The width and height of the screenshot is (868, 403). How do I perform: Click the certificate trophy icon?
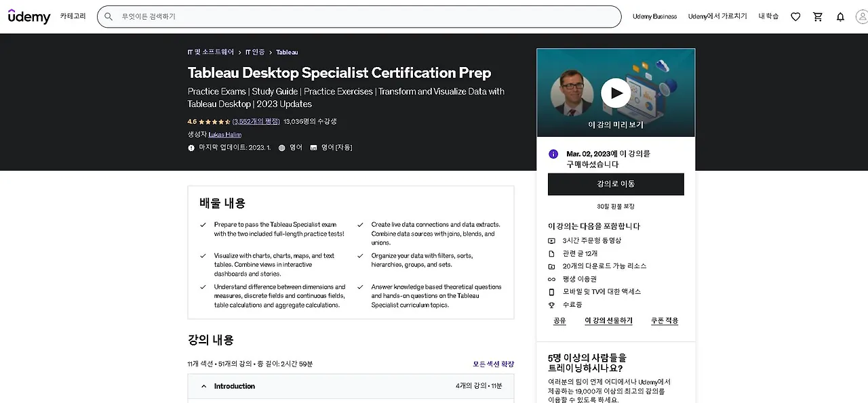(551, 305)
